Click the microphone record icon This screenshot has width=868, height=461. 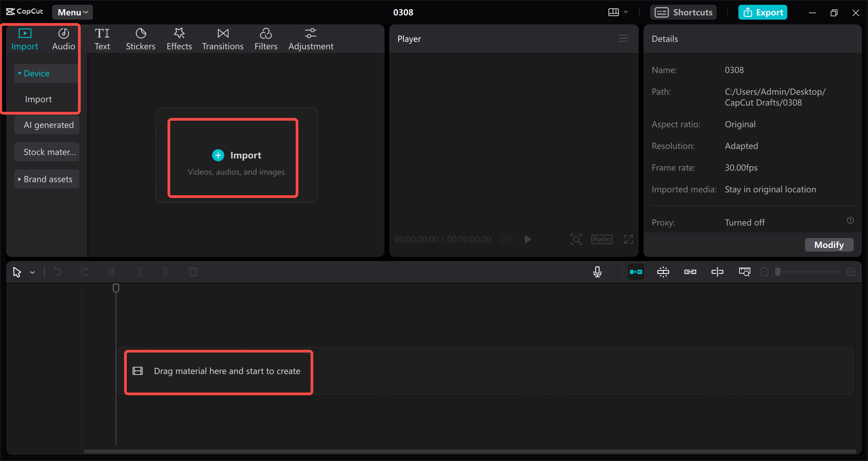point(597,272)
